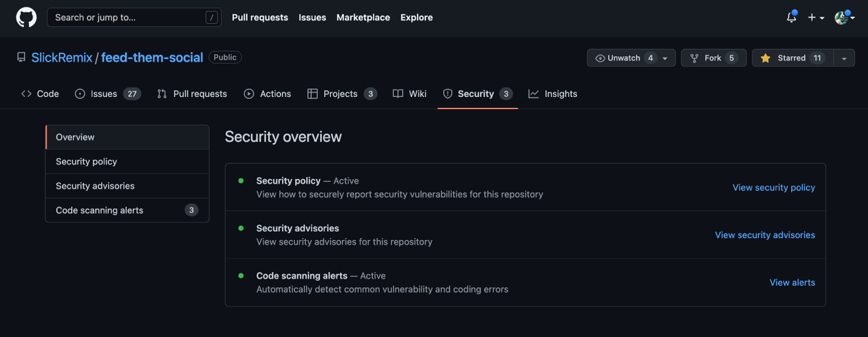Click the Pull requests tab icon
Viewport: 868px width, 337px height.
pyautogui.click(x=162, y=94)
